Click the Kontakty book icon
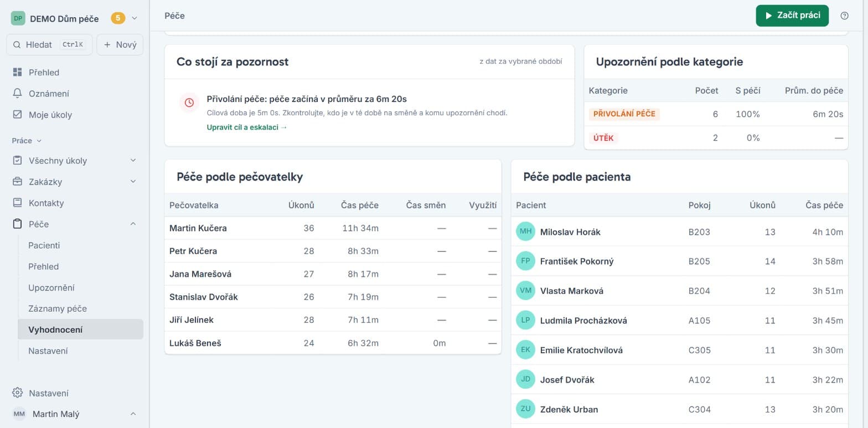This screenshot has height=428, width=868. pyautogui.click(x=18, y=203)
